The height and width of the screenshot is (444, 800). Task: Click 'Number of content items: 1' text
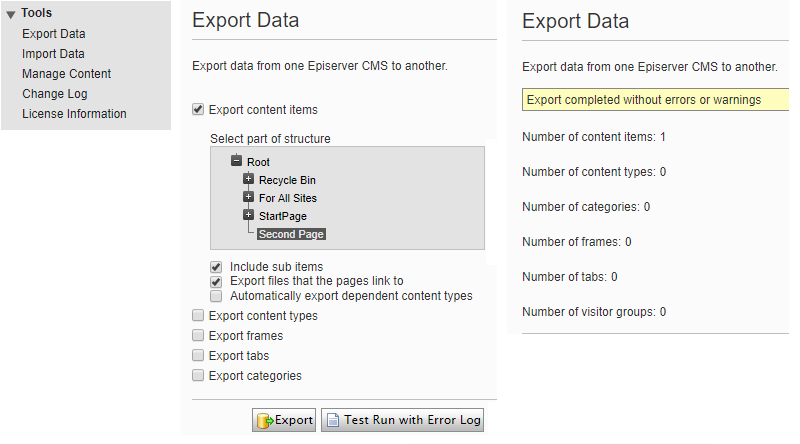(x=594, y=137)
